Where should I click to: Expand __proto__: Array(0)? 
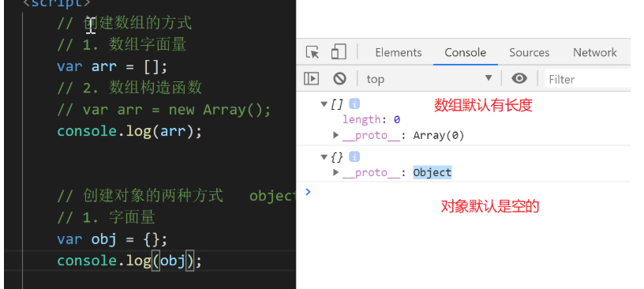[x=336, y=135]
